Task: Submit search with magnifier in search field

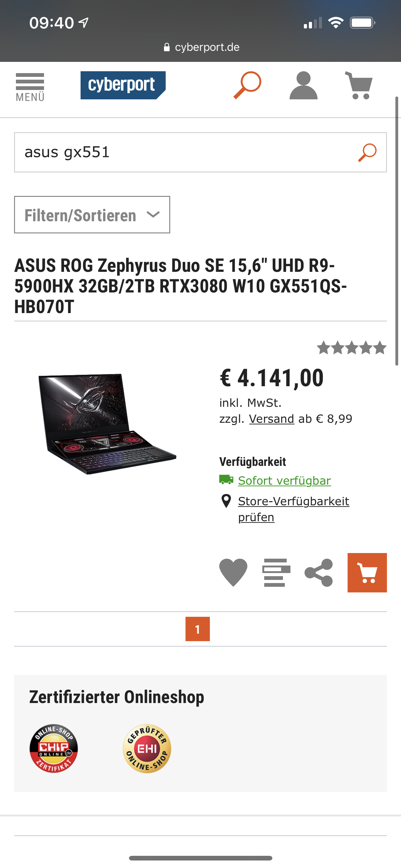Action: pos(367,152)
